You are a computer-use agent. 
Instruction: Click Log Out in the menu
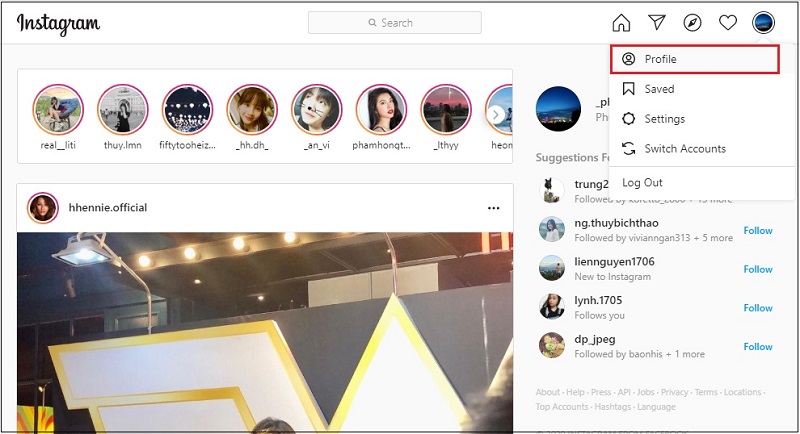(x=642, y=183)
